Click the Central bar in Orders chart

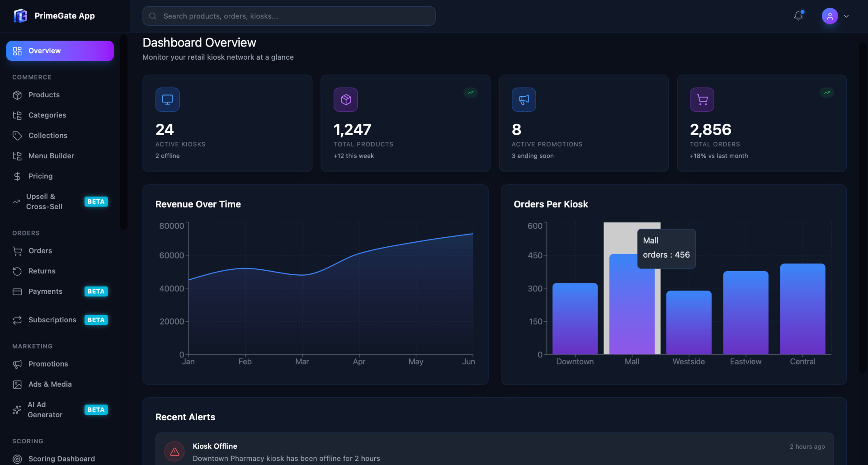pos(802,309)
